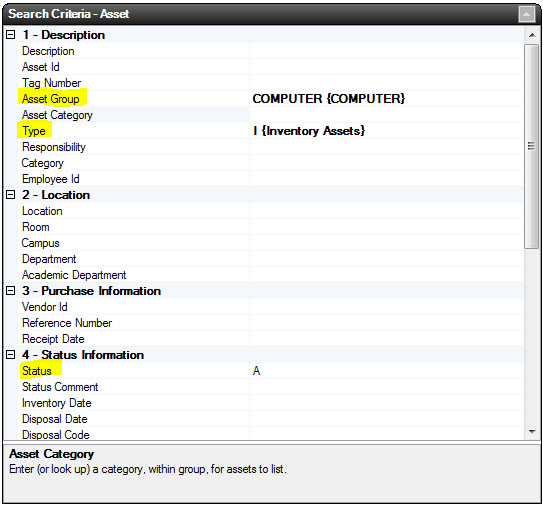Screen dimensions: 543x505
Task: Collapse the 2 - Location section
Action: click(11, 195)
